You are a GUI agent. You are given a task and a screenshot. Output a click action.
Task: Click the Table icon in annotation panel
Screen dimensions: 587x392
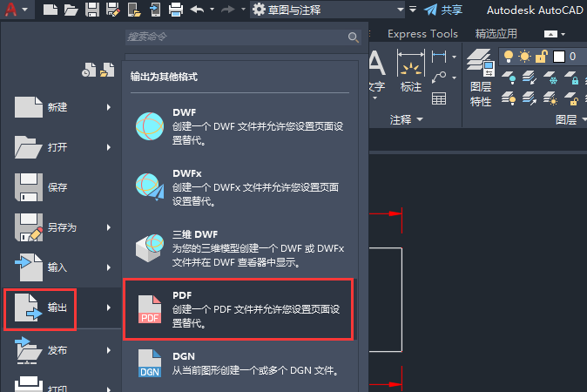click(x=439, y=98)
